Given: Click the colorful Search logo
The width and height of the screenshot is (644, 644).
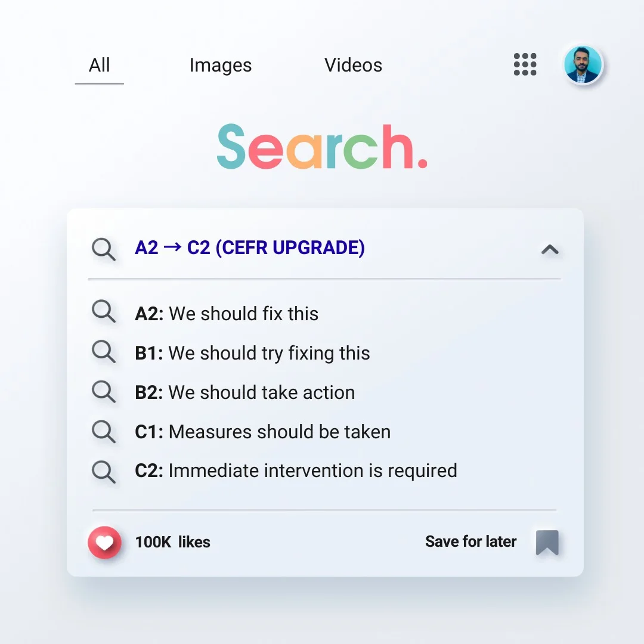Looking at the screenshot, I should (x=322, y=147).
